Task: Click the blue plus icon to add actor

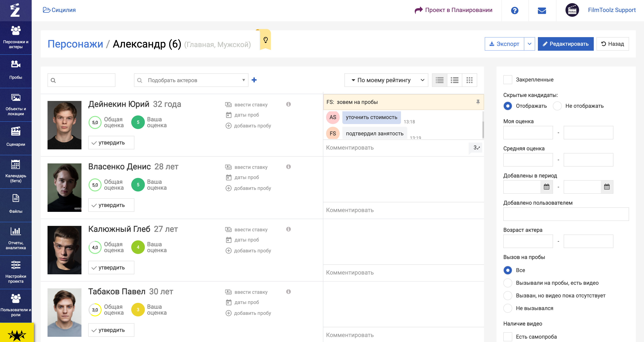Action: coord(254,80)
